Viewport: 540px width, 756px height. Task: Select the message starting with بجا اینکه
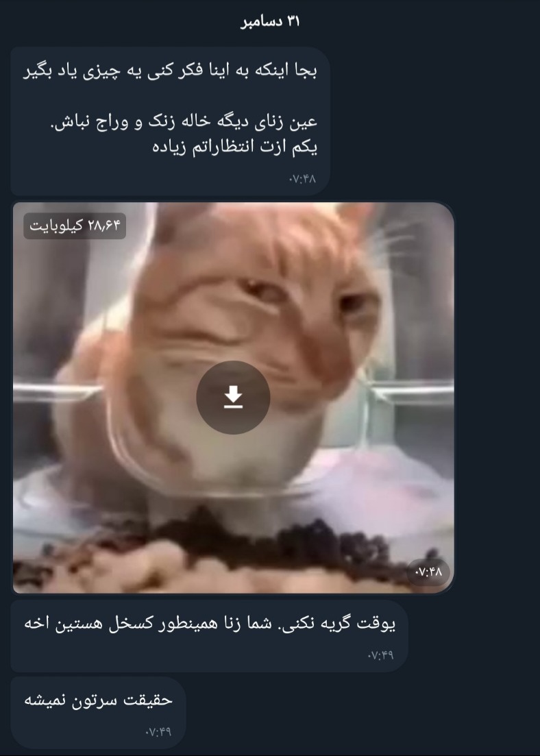tap(170, 121)
